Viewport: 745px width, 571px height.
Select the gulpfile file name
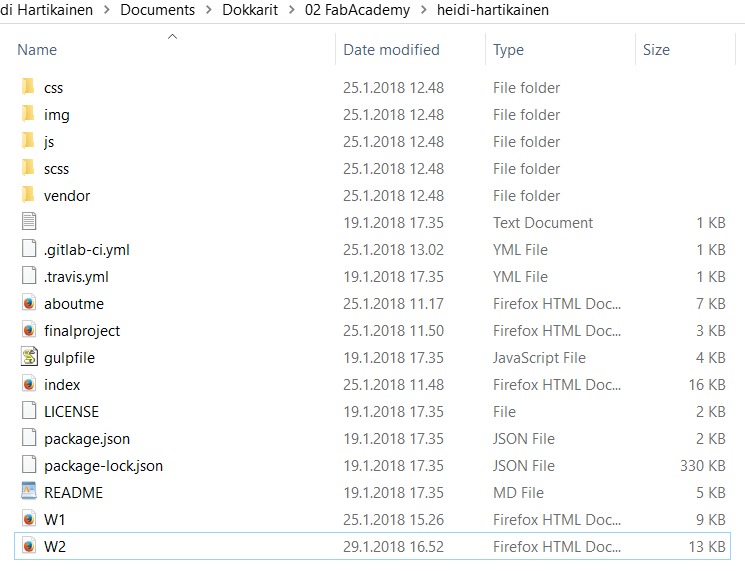point(69,358)
